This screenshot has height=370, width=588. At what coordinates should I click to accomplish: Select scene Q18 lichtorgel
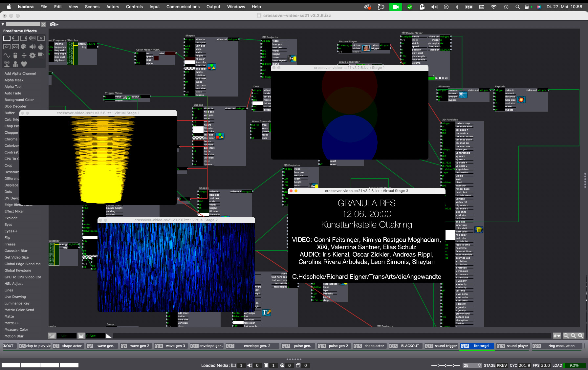click(477, 346)
